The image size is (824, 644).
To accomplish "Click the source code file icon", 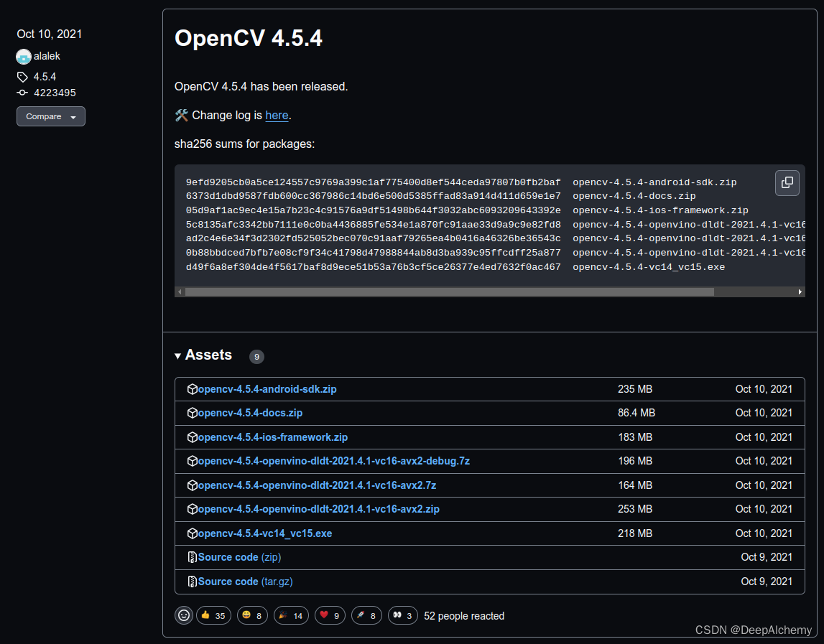I will (192, 557).
